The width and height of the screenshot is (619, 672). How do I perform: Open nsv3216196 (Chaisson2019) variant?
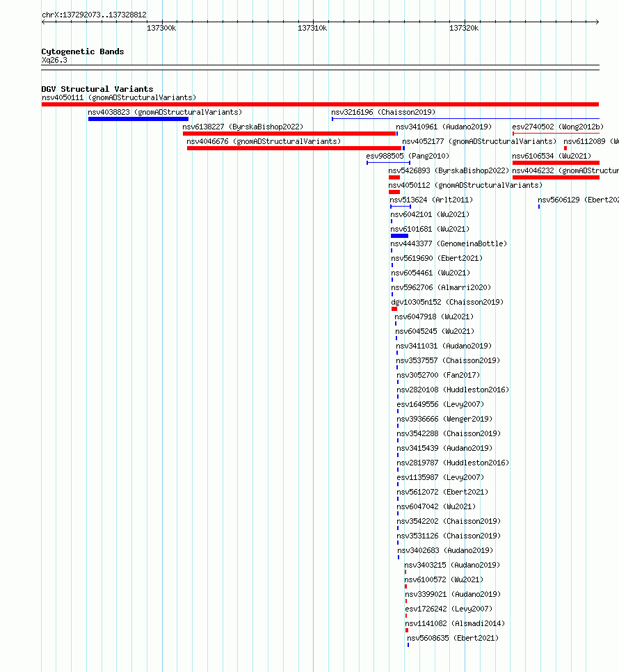[383, 112]
